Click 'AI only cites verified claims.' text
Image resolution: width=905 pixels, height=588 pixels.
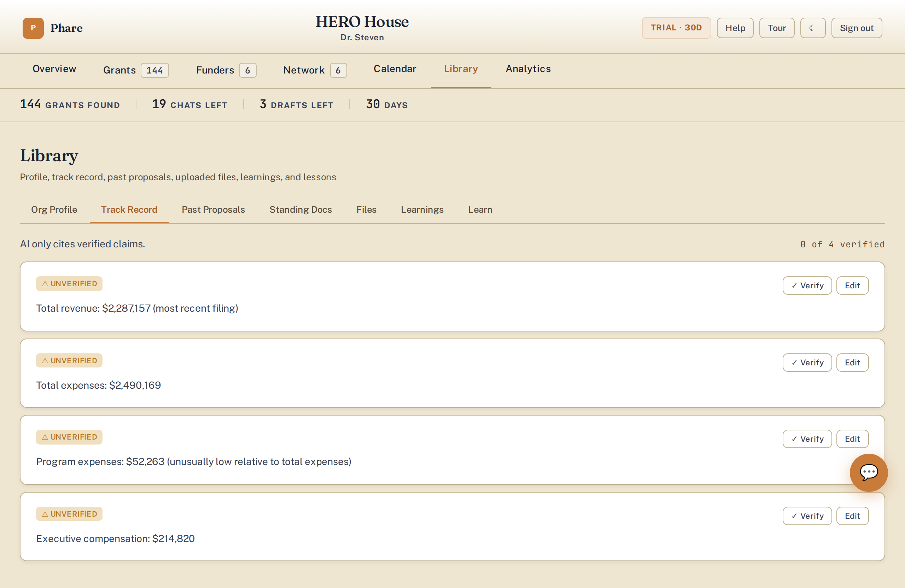tap(82, 244)
